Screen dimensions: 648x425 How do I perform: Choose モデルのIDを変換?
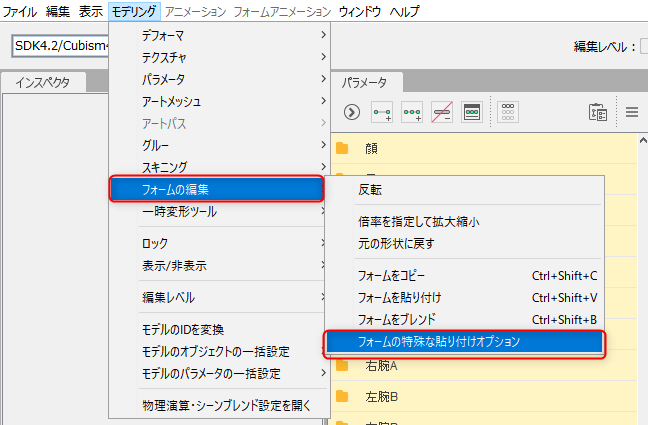click(x=219, y=329)
